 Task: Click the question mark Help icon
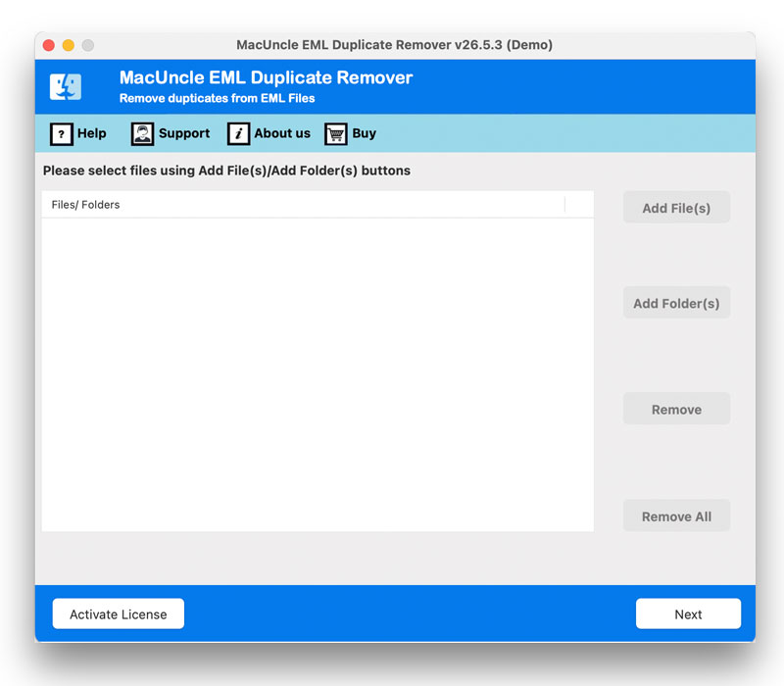[x=62, y=134]
